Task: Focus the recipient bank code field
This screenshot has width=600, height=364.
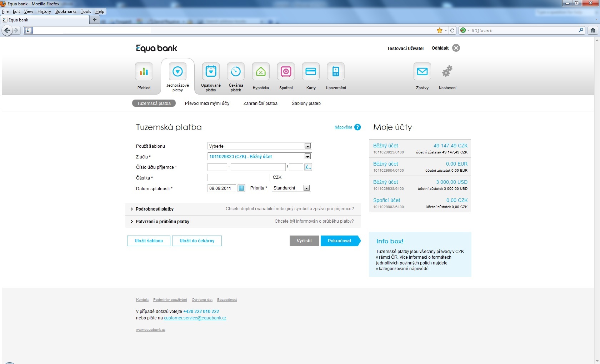Action: pos(296,167)
